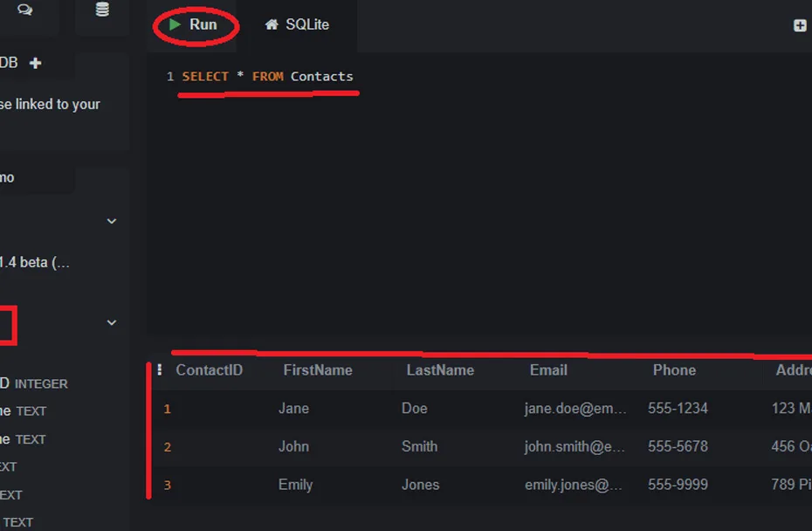This screenshot has width=812, height=531.
Task: Sort by the ContactID column header
Action: pyautogui.click(x=210, y=370)
